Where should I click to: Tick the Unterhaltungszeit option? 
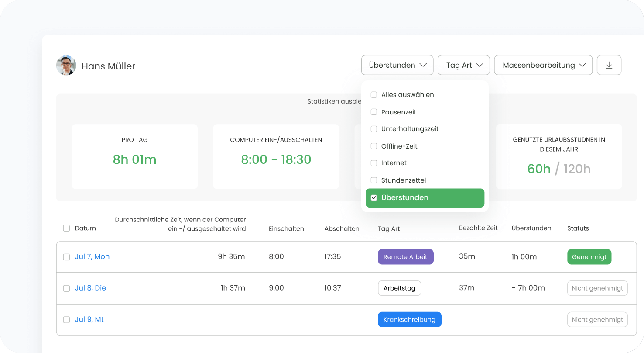[374, 129]
